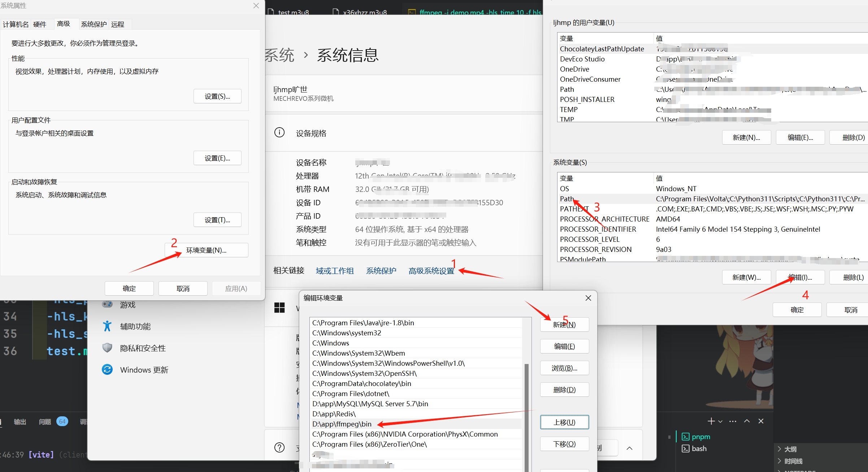Click the 辅助功能 accessibility sidebar icon
The image size is (868, 472).
[107, 326]
